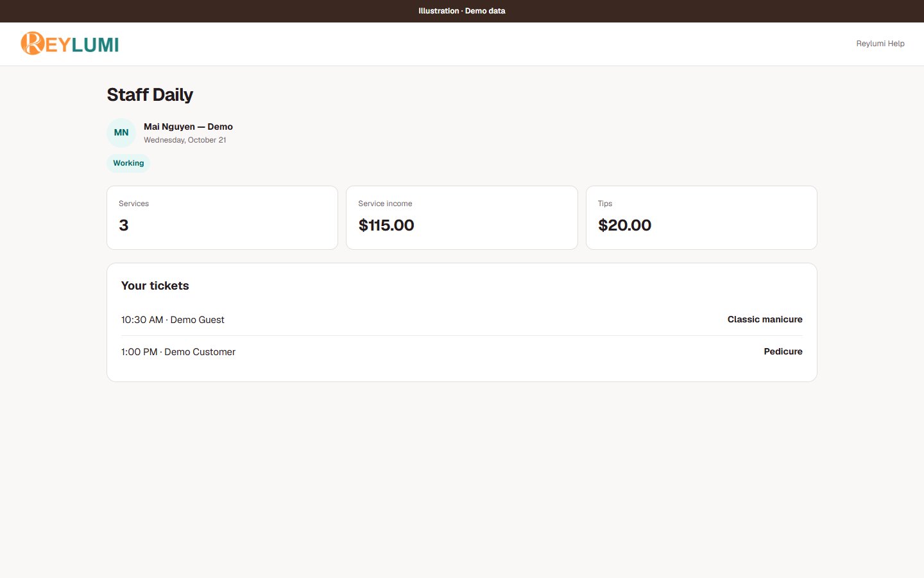Click the 1:00 PM Demo Customer ticket
The image size is (924, 578).
click(462, 352)
